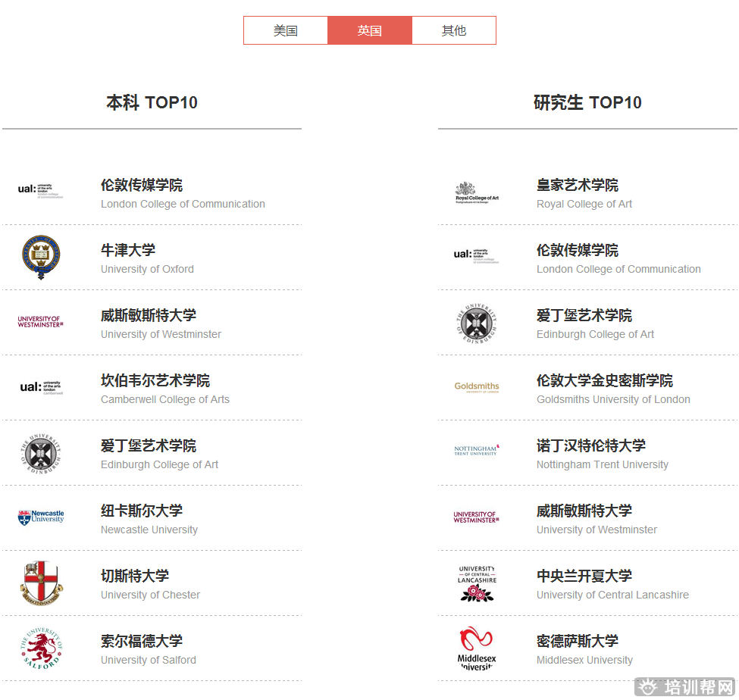Open the 牛津大学 entry

pos(128,250)
